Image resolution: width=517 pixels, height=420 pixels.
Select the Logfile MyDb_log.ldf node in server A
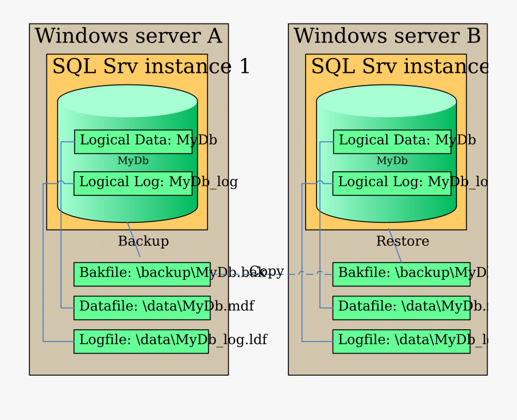tap(142, 341)
